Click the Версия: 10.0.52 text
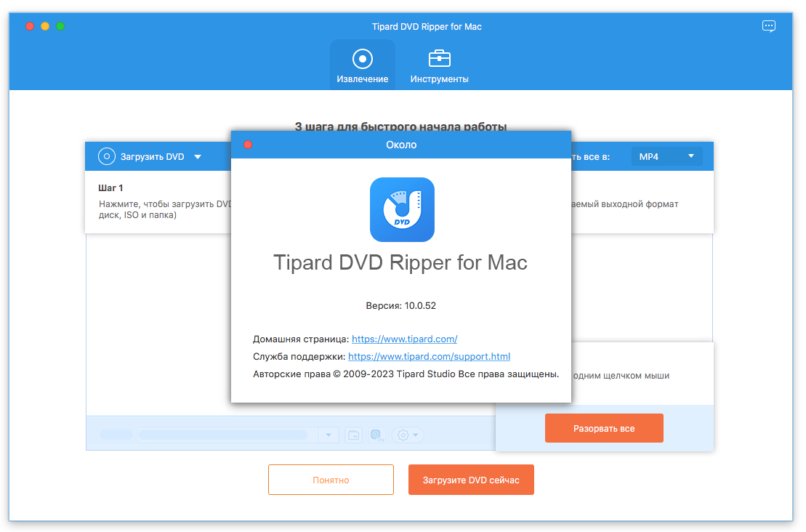This screenshot has width=806, height=532. click(401, 306)
